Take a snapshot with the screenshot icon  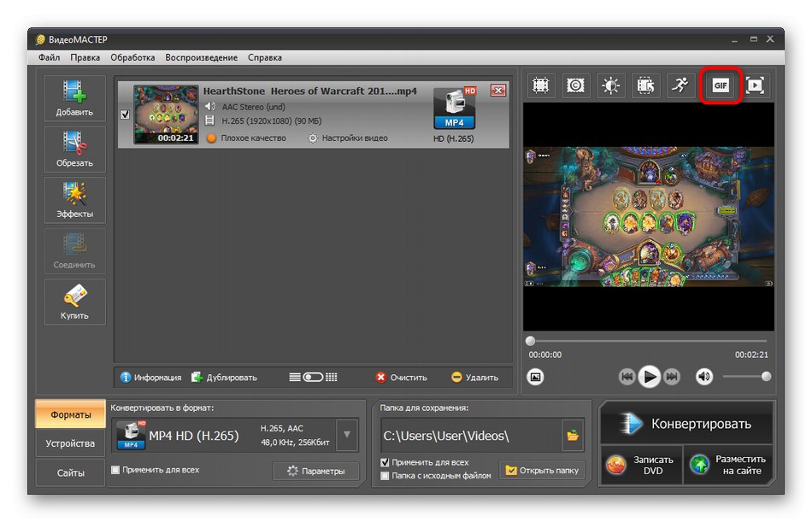coord(535,377)
